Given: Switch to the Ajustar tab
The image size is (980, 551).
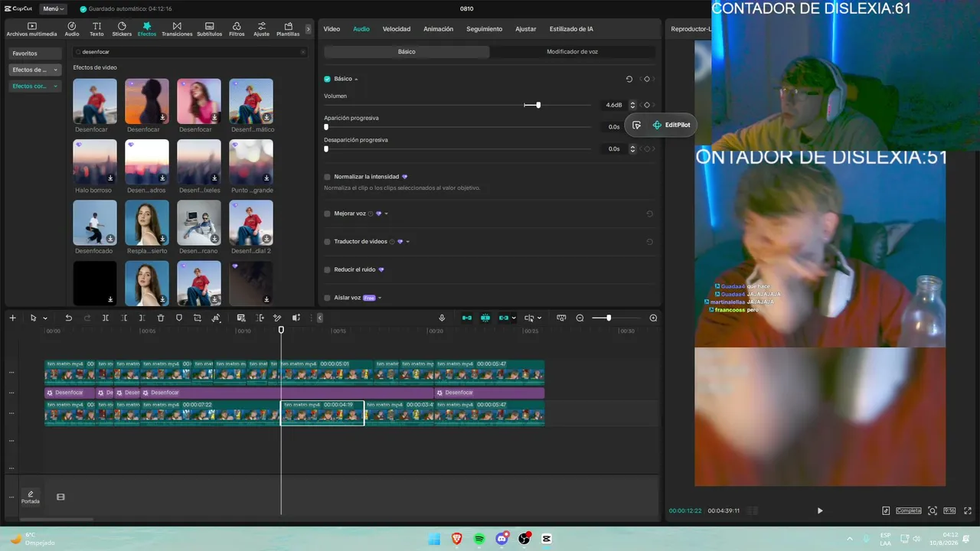Looking at the screenshot, I should (x=526, y=29).
